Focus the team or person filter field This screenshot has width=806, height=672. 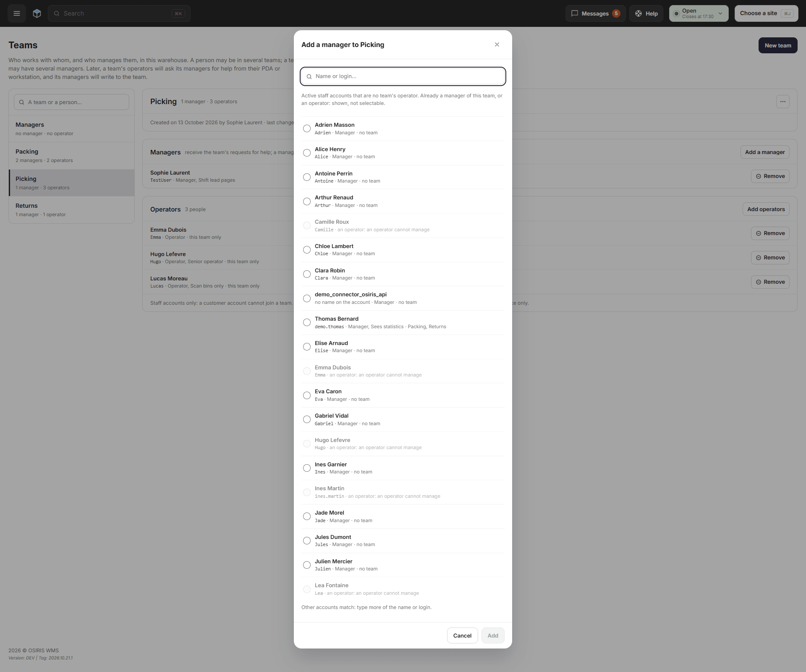[71, 102]
